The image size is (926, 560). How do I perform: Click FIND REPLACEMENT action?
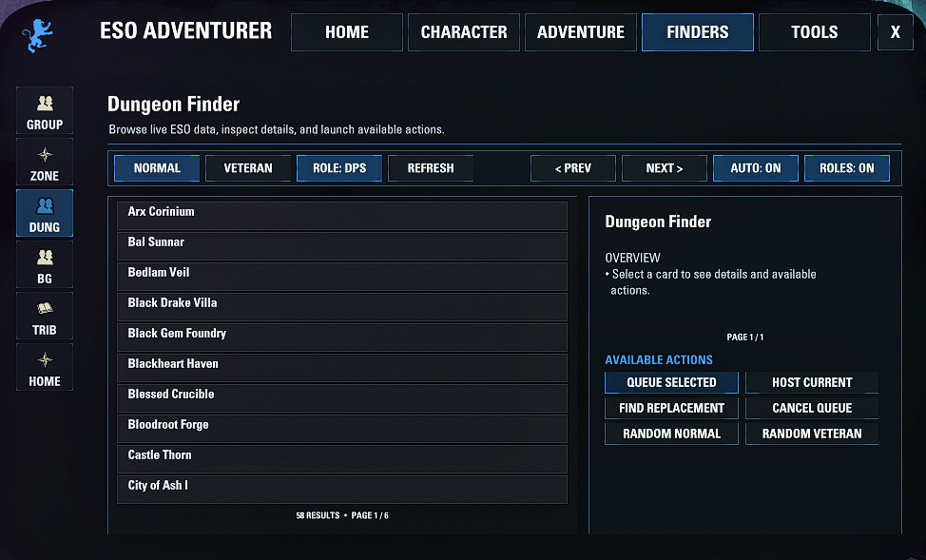pyautogui.click(x=671, y=408)
